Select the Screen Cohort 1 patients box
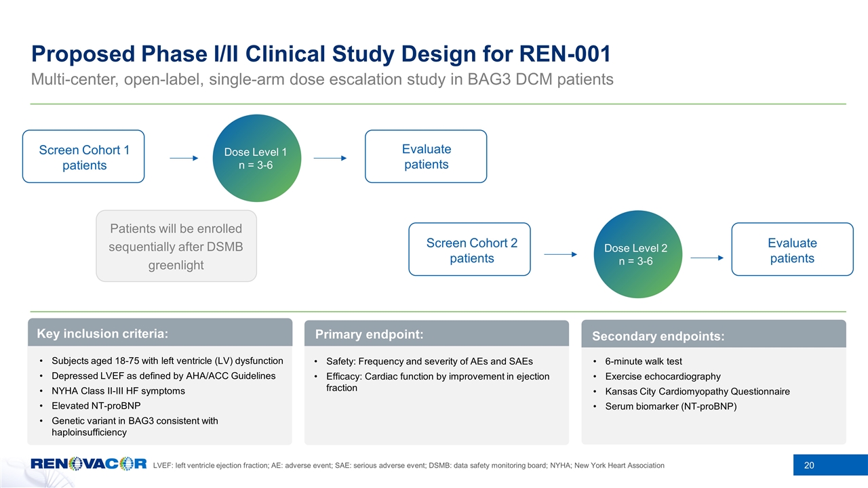 coord(83,157)
